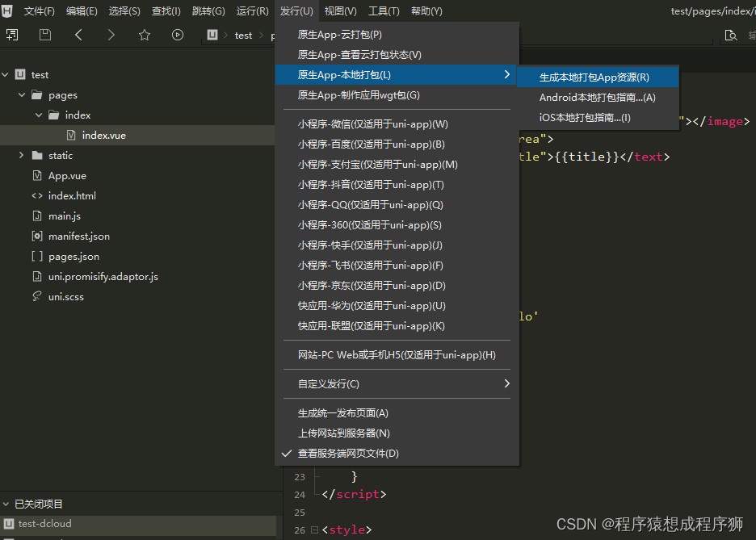Collapse the test project root

pos(6,74)
